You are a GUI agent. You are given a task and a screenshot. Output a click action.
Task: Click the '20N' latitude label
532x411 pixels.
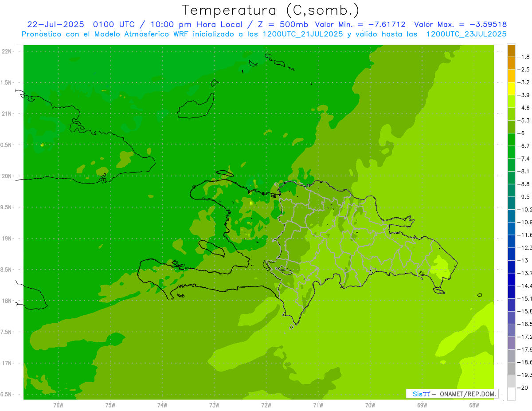[x=7, y=176]
